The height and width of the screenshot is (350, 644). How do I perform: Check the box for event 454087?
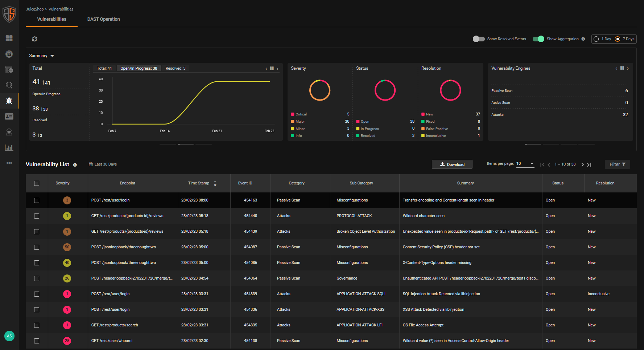point(37,247)
